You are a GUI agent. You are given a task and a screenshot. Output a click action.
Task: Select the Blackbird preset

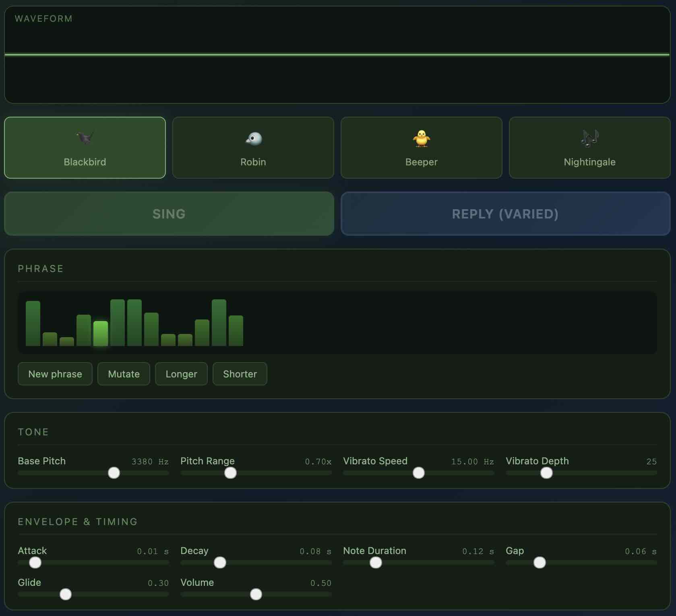pyautogui.click(x=85, y=147)
